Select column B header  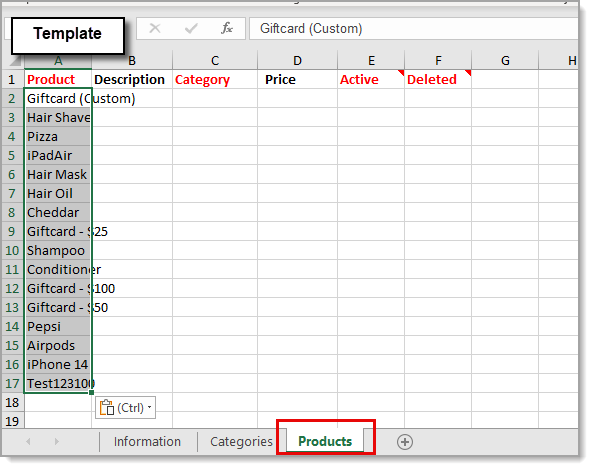132,60
